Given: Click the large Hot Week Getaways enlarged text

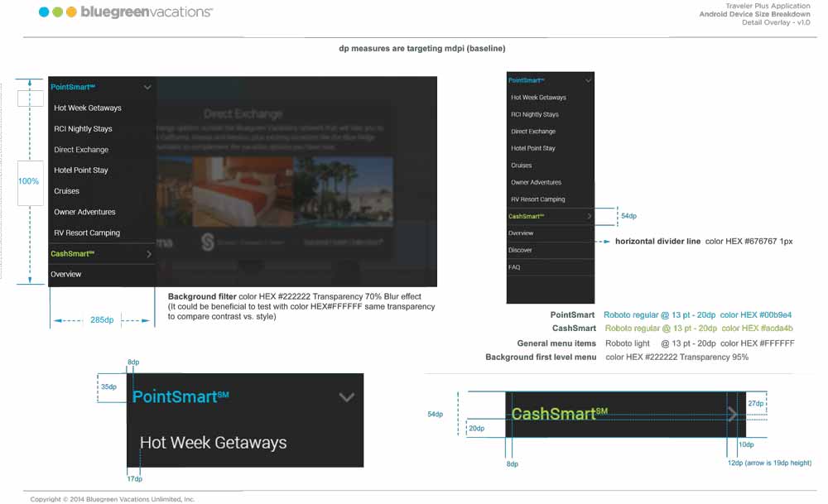Looking at the screenshot, I should (x=213, y=443).
